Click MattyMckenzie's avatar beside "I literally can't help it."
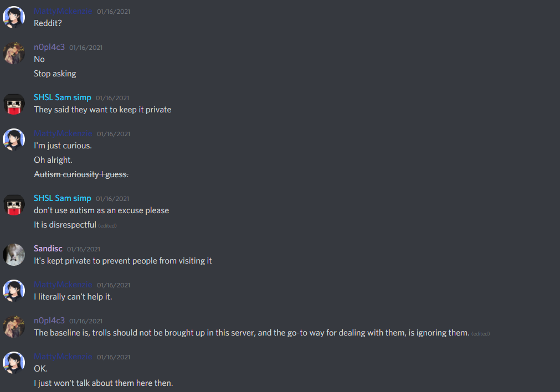Viewport: 560px width, 392px height. point(14,291)
